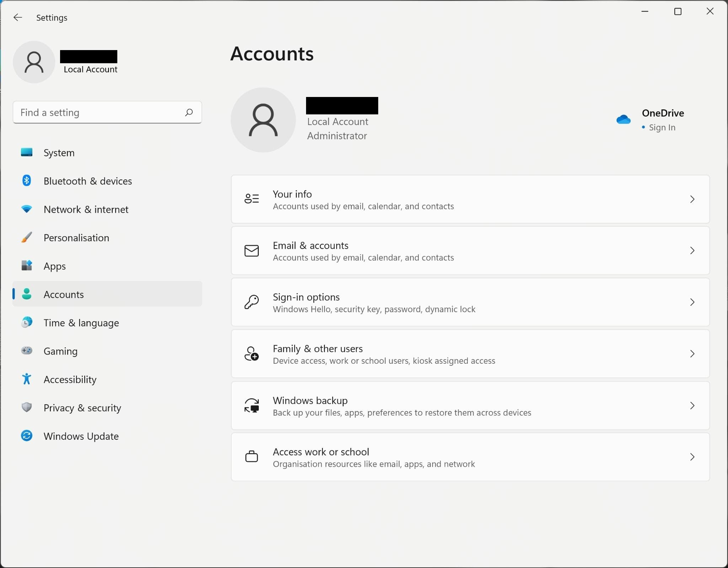Expand Access work or school chevron
This screenshot has height=568, width=728.
692,457
